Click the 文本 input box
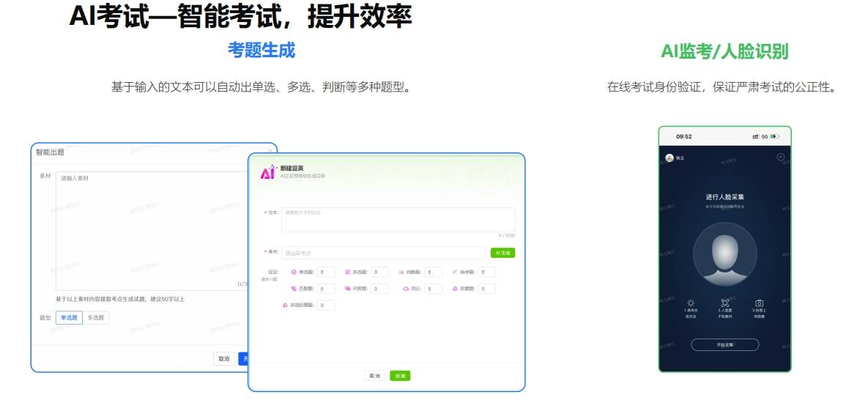The height and width of the screenshot is (414, 868). 398,219
